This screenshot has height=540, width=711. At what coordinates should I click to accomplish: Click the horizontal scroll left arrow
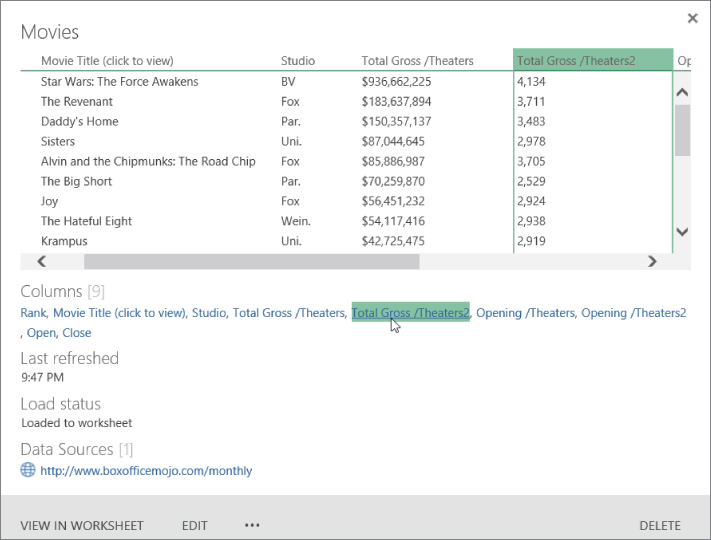pyautogui.click(x=41, y=261)
